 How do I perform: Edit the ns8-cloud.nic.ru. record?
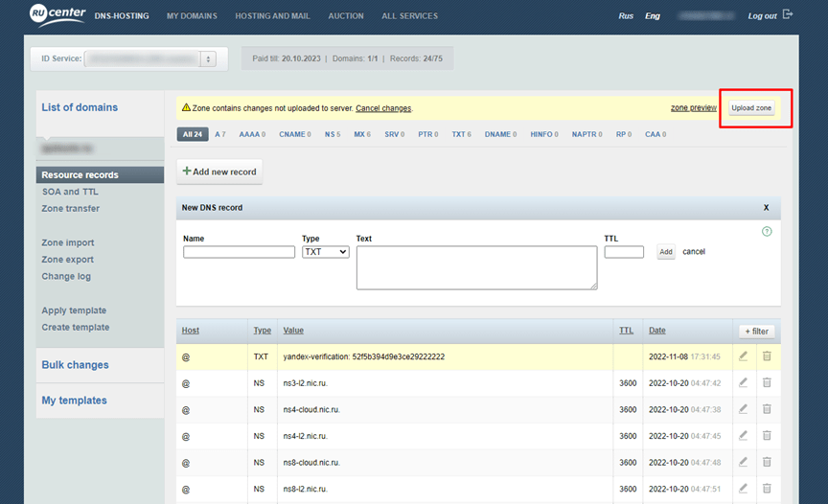(x=743, y=462)
